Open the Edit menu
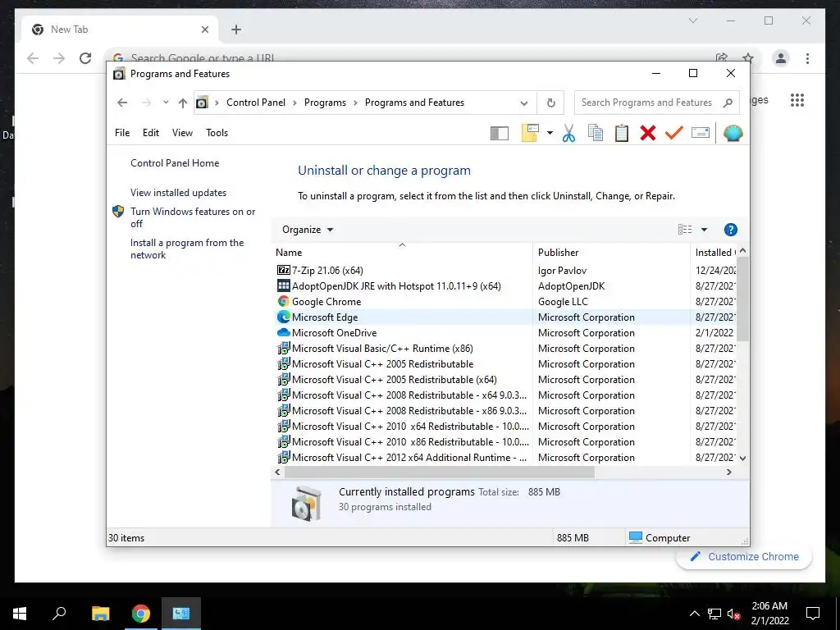840x630 pixels. tap(151, 133)
